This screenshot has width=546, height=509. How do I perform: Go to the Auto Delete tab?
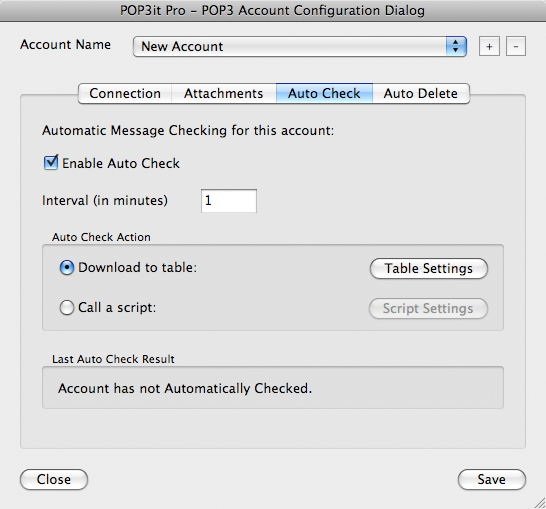point(421,93)
